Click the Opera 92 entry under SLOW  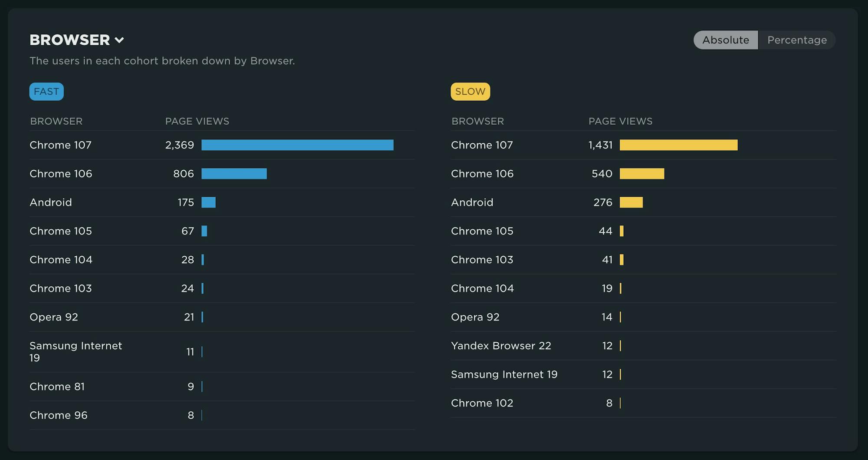coord(475,317)
